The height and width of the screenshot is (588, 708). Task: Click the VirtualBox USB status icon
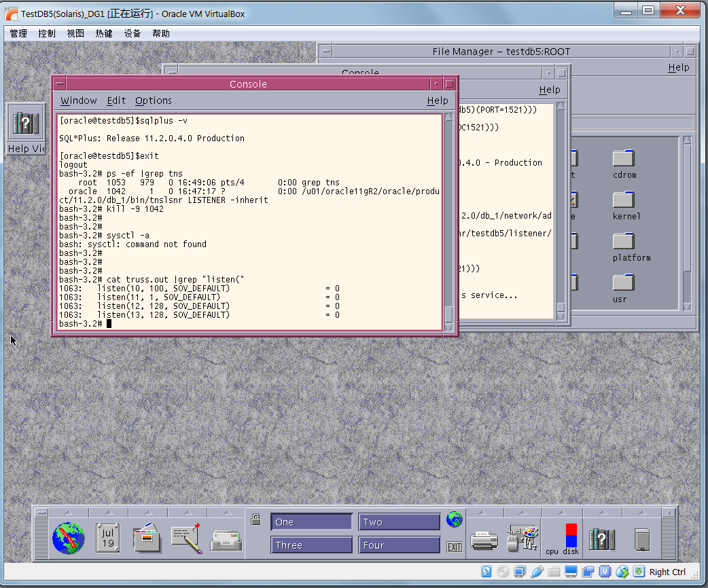(537, 572)
